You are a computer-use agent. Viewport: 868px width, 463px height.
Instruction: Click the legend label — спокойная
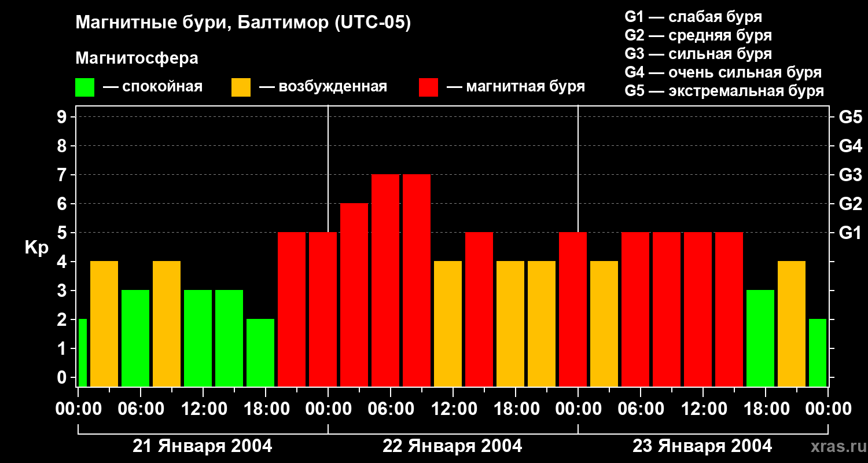coord(153,87)
